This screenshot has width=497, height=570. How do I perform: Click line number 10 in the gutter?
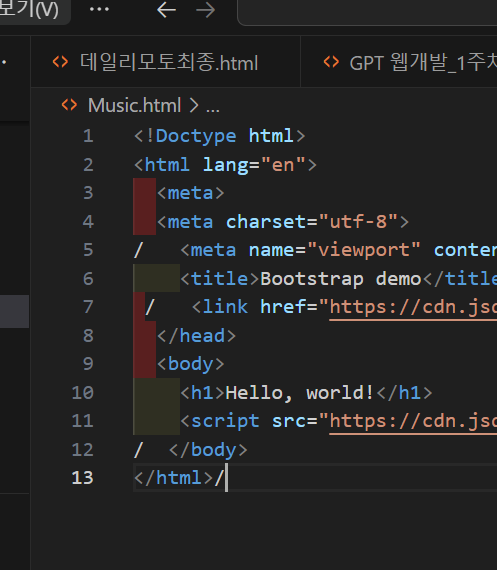point(83,393)
